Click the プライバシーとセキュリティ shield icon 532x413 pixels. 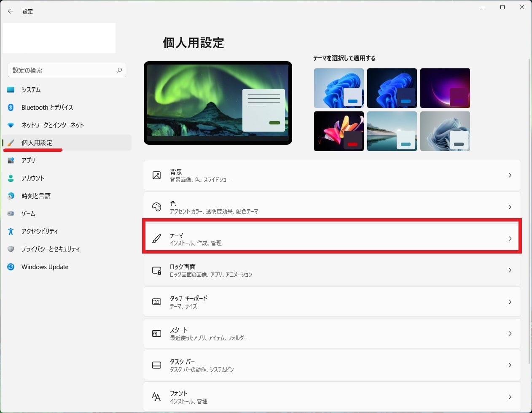(11, 249)
